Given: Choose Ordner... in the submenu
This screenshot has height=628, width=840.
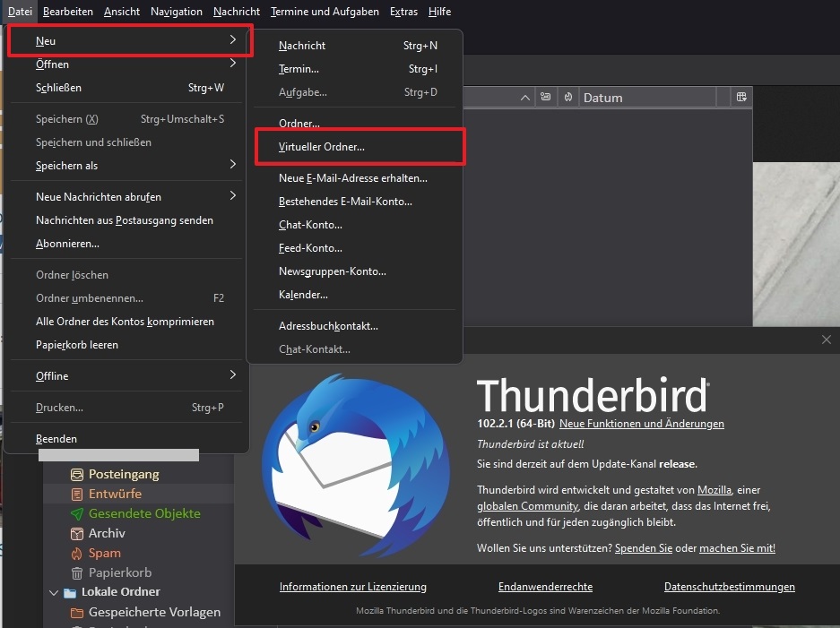Looking at the screenshot, I should coord(354,123).
